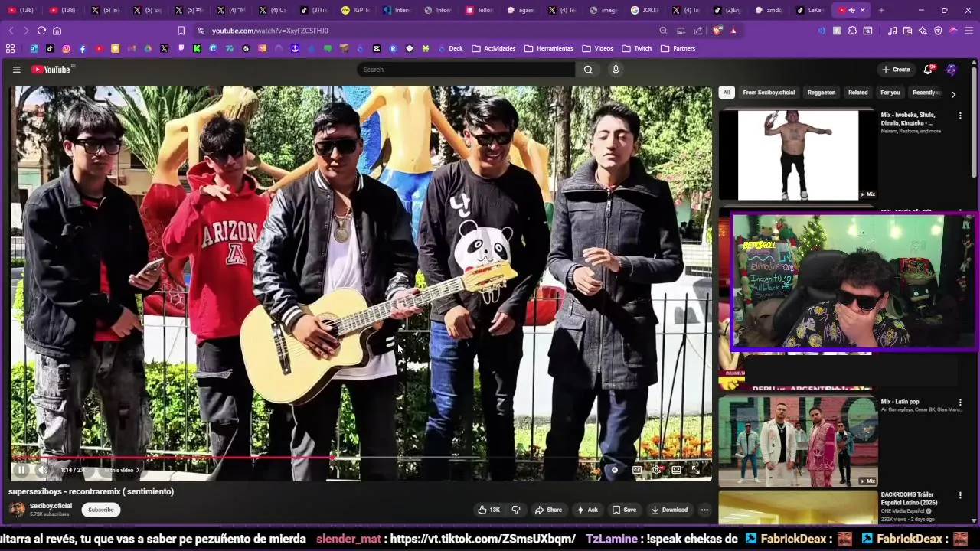Bookmark this page icon
The height and width of the screenshot is (551, 980).
click(181, 31)
